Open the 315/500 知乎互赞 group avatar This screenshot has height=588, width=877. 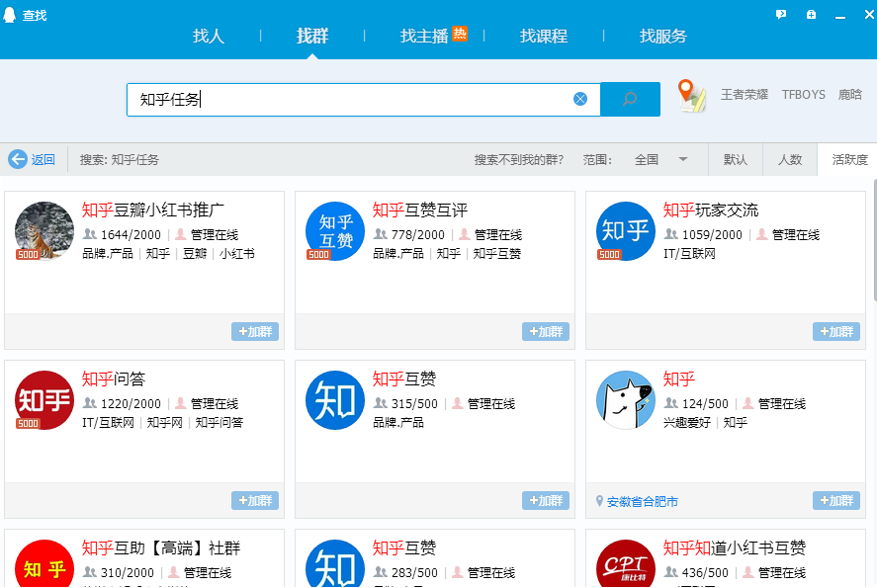(335, 399)
